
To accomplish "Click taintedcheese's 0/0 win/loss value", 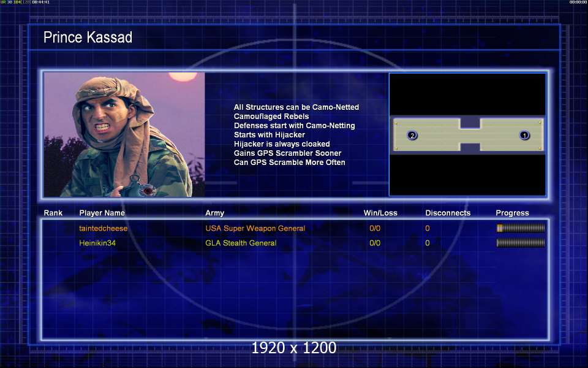I will pos(375,228).
